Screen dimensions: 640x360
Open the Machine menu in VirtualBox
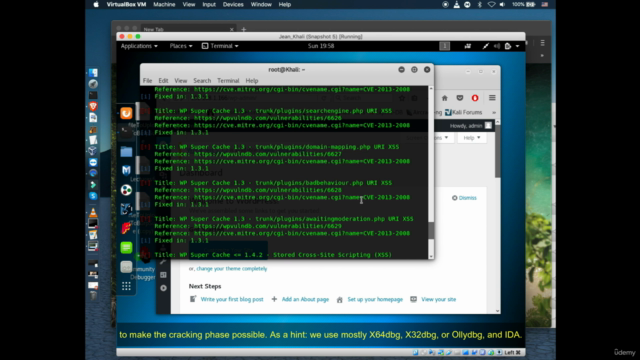(164, 4)
